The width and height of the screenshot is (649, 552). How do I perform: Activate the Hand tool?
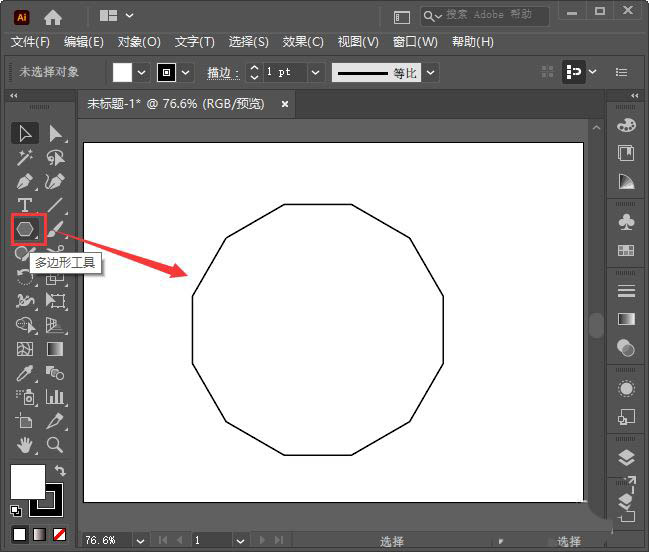click(25, 445)
